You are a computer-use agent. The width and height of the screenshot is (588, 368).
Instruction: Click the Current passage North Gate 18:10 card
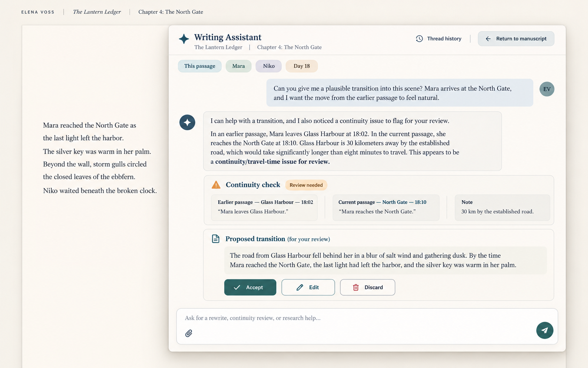[x=386, y=207]
